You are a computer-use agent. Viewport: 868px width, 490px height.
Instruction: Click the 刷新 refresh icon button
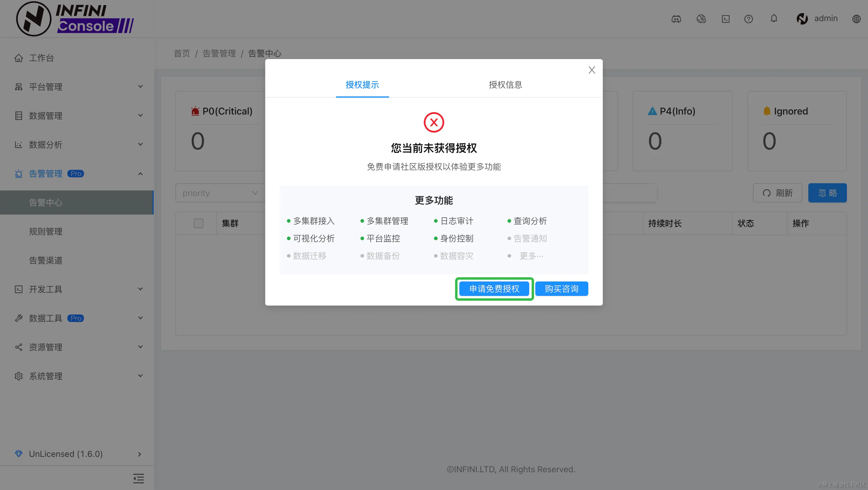pyautogui.click(x=777, y=193)
